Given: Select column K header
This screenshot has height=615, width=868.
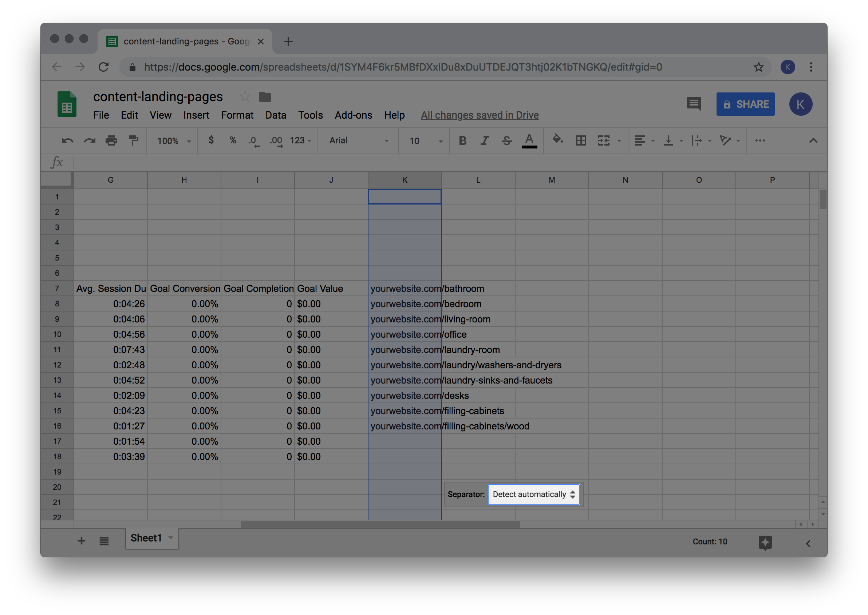Looking at the screenshot, I should tap(405, 180).
